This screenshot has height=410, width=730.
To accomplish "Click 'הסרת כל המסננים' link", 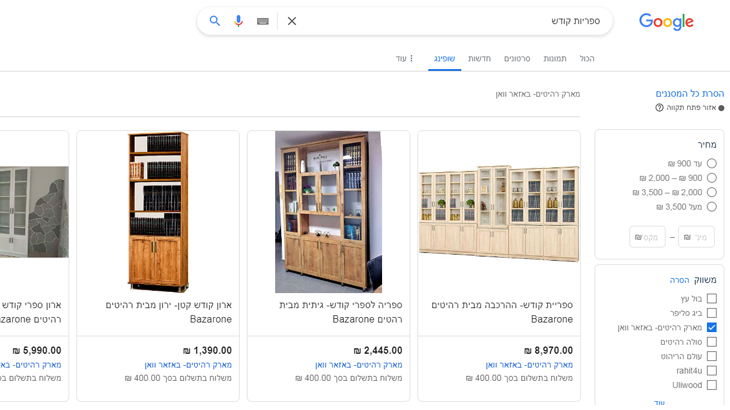I will pyautogui.click(x=689, y=94).
